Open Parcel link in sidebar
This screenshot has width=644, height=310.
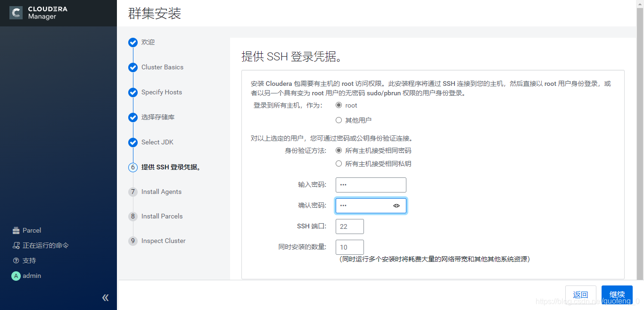(x=32, y=231)
